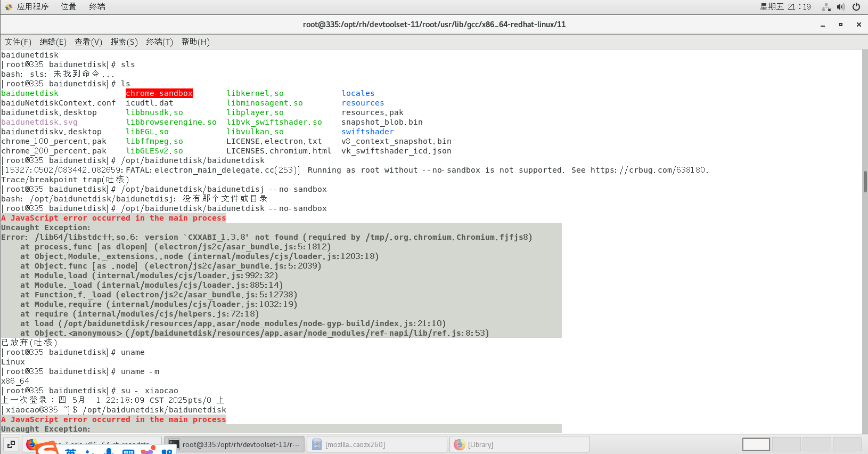Screen dimensions: 868x454
Task: Click the terminal vertical scrollbar thumb
Action: (865, 182)
